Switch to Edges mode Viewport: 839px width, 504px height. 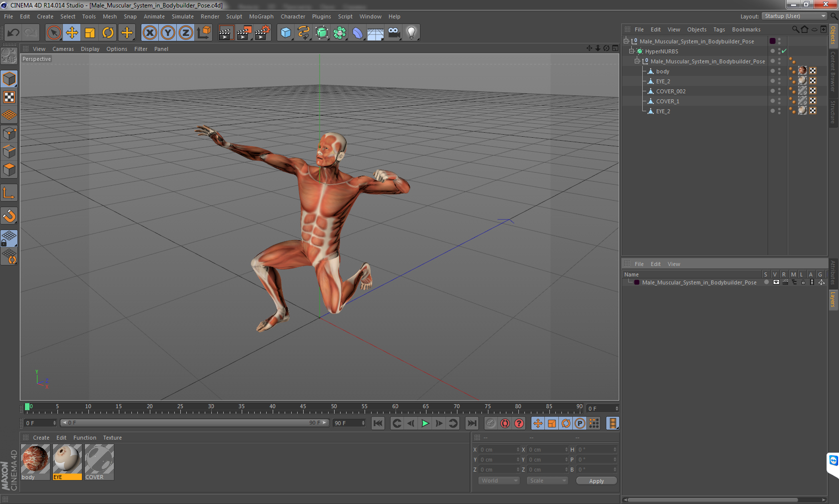pos(9,152)
